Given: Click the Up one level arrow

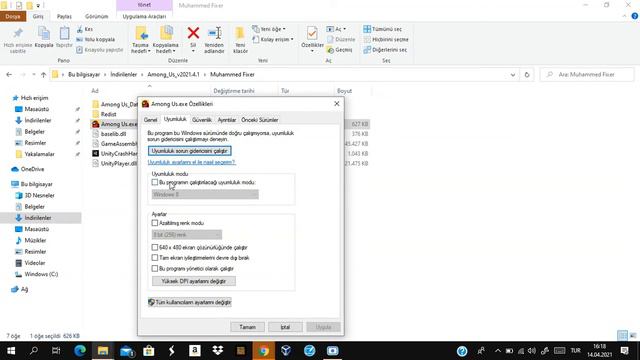Looking at the screenshot, I should pyautogui.click(x=43, y=75).
